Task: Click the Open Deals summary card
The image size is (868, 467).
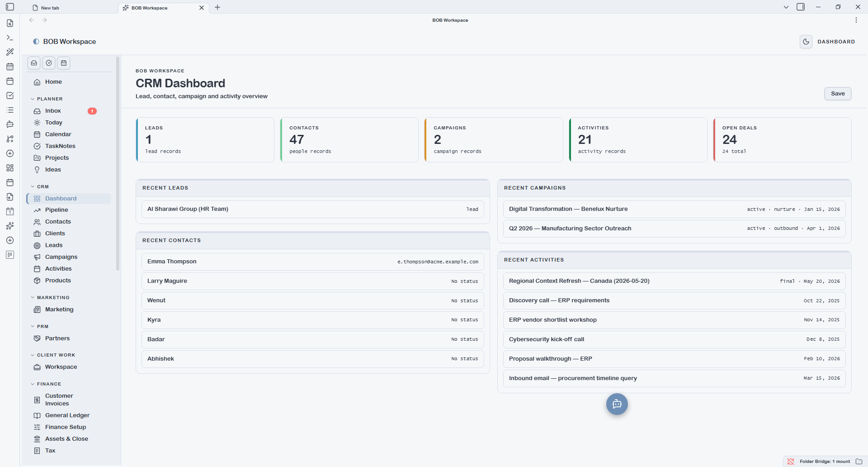Action: point(783,140)
